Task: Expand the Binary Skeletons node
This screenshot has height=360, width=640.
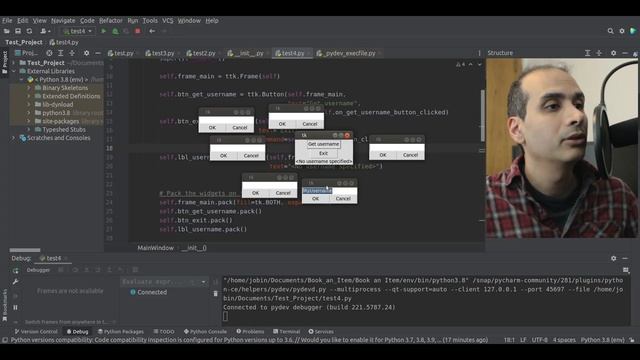Action: 29,88
